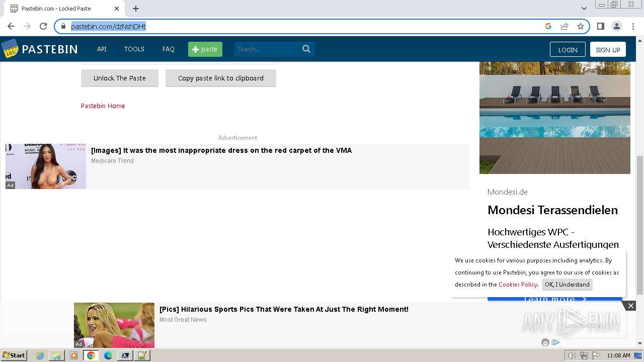Bookmark this page with star icon
This screenshot has height=362, width=644.
pyautogui.click(x=581, y=26)
